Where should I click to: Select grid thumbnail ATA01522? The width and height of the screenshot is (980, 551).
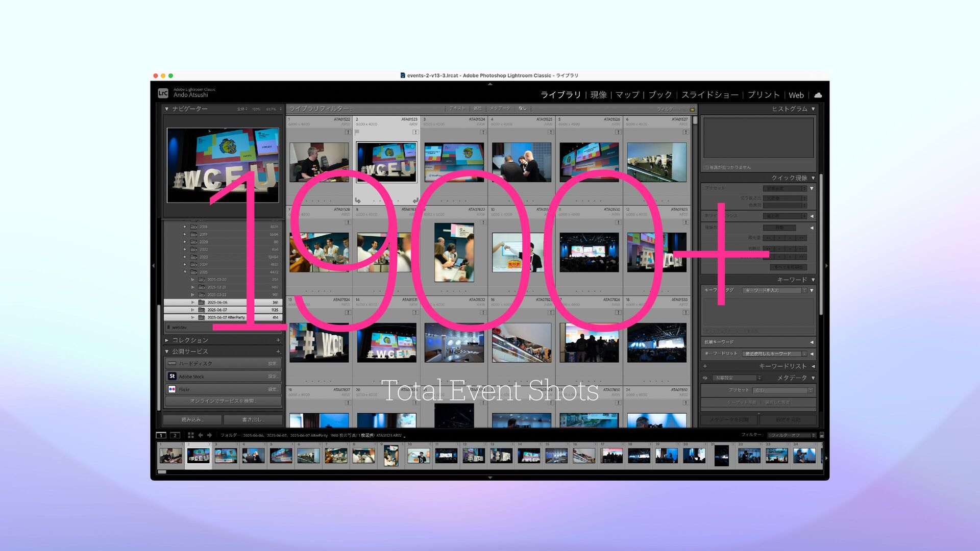point(319,162)
